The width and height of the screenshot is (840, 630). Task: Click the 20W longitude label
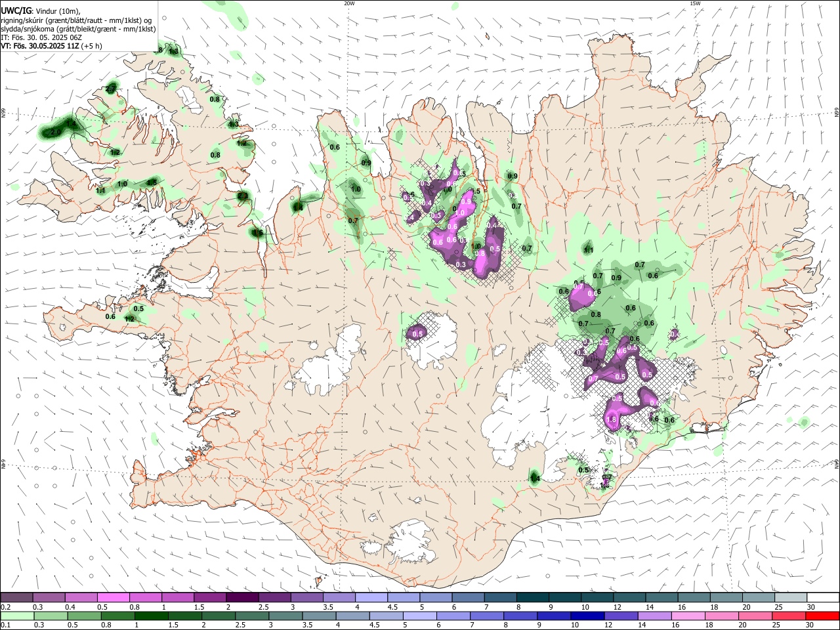(350, 3)
